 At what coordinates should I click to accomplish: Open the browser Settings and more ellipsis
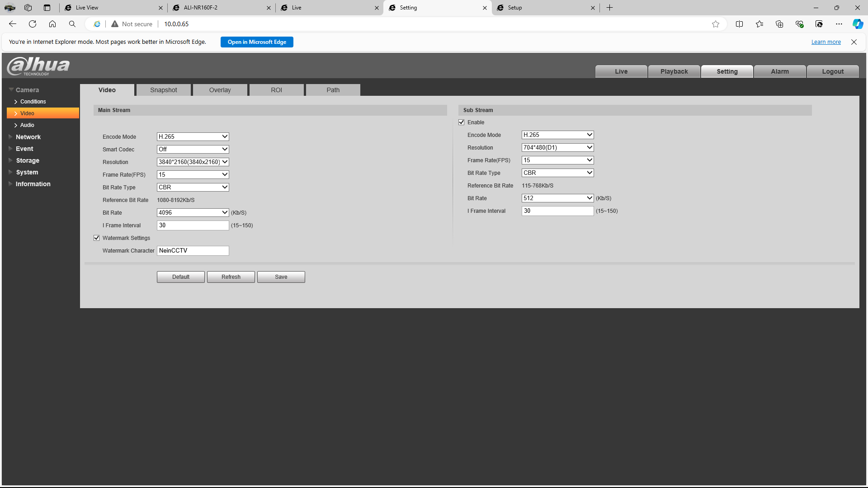(x=839, y=24)
